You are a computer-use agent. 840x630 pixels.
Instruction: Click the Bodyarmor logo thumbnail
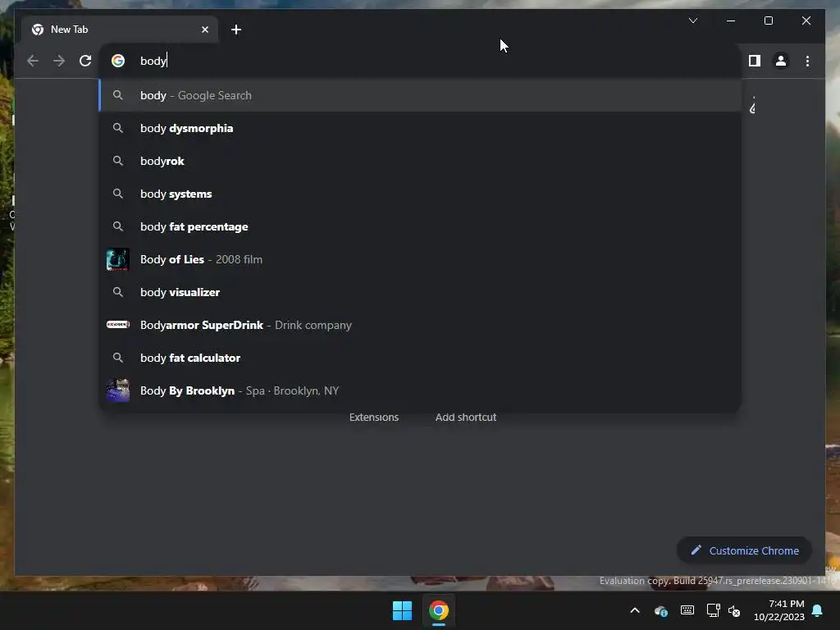pos(118,325)
